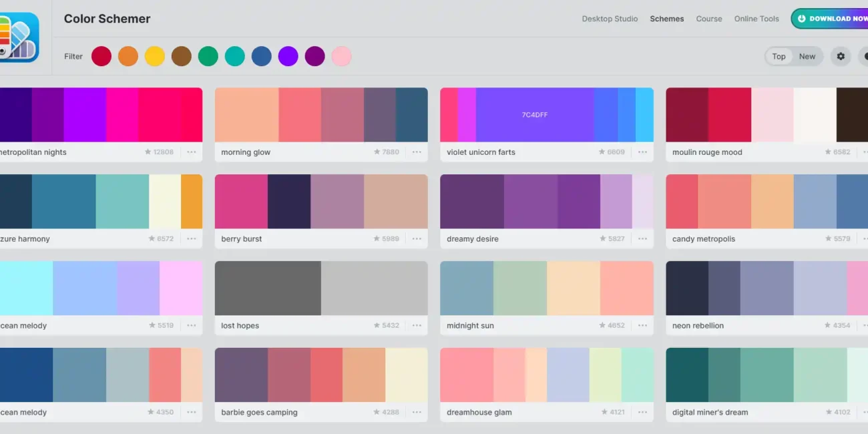Toggle the green color filter
868x434 pixels.
pos(208,56)
